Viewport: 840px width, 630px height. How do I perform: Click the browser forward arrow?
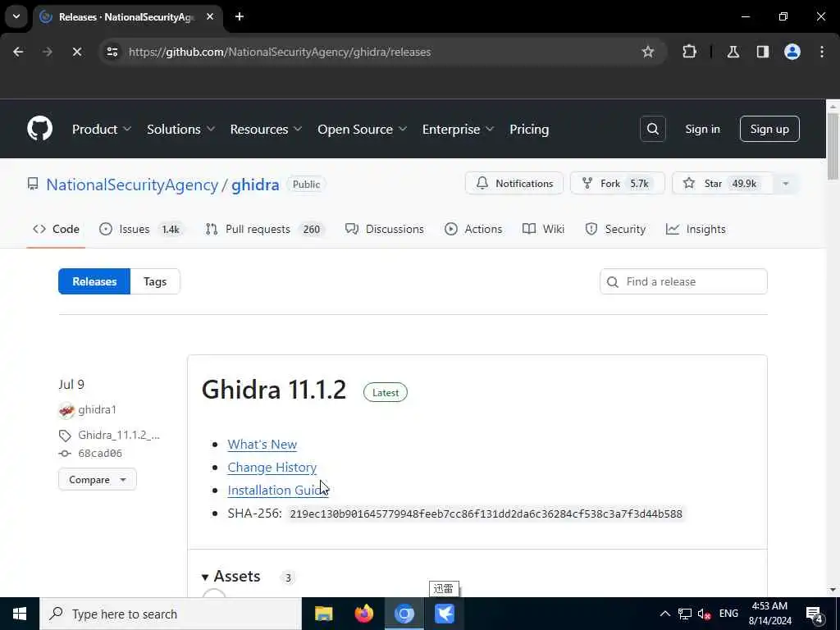coord(48,52)
